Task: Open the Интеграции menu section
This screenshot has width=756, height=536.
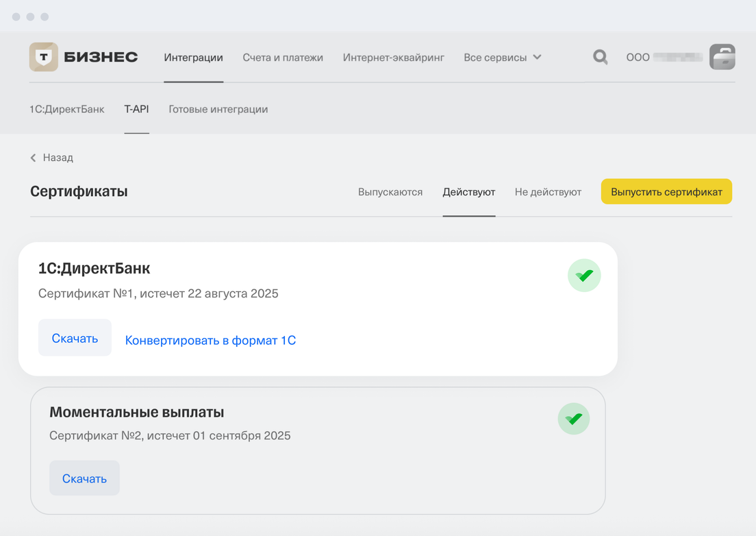Action: click(193, 58)
